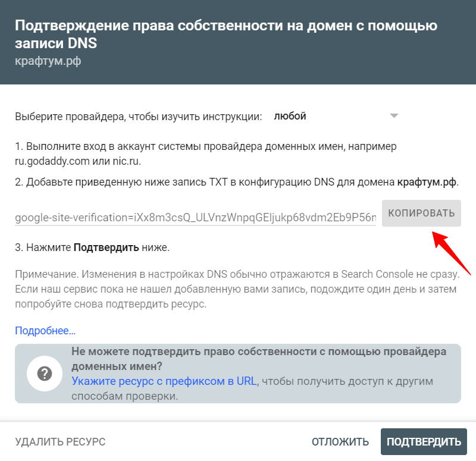Click the dialog title about DNS record
This screenshot has width=476, height=461.
click(226, 34)
